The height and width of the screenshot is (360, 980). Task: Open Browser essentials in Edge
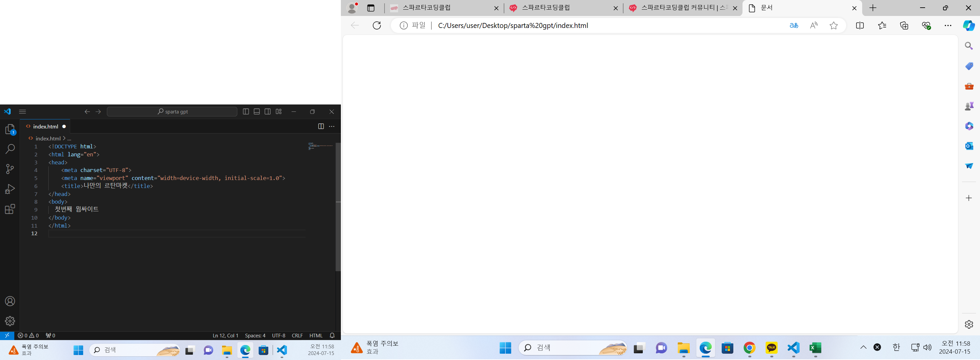click(926, 26)
